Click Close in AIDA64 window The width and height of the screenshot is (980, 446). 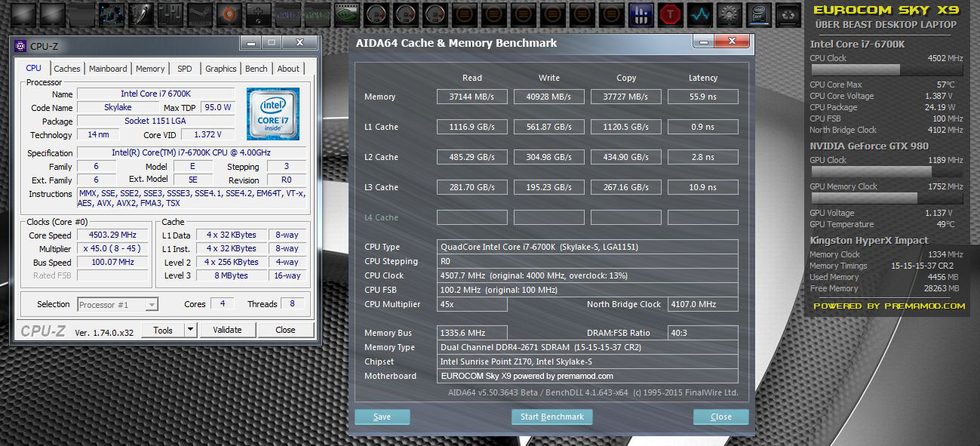coord(721,417)
